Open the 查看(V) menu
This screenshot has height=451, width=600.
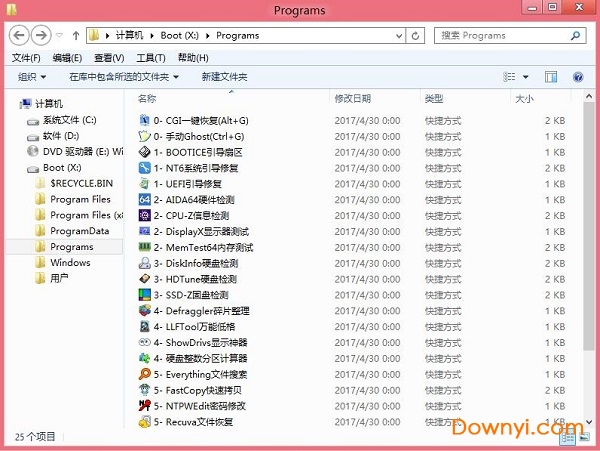[109, 58]
